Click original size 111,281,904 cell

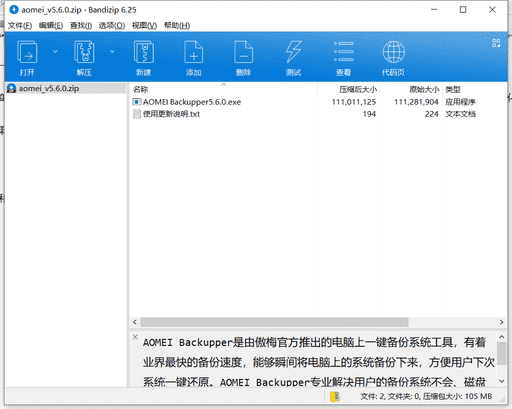pos(416,102)
